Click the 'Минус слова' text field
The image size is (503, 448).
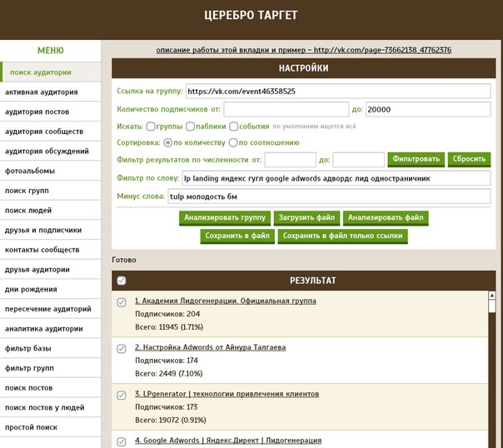pos(336,197)
